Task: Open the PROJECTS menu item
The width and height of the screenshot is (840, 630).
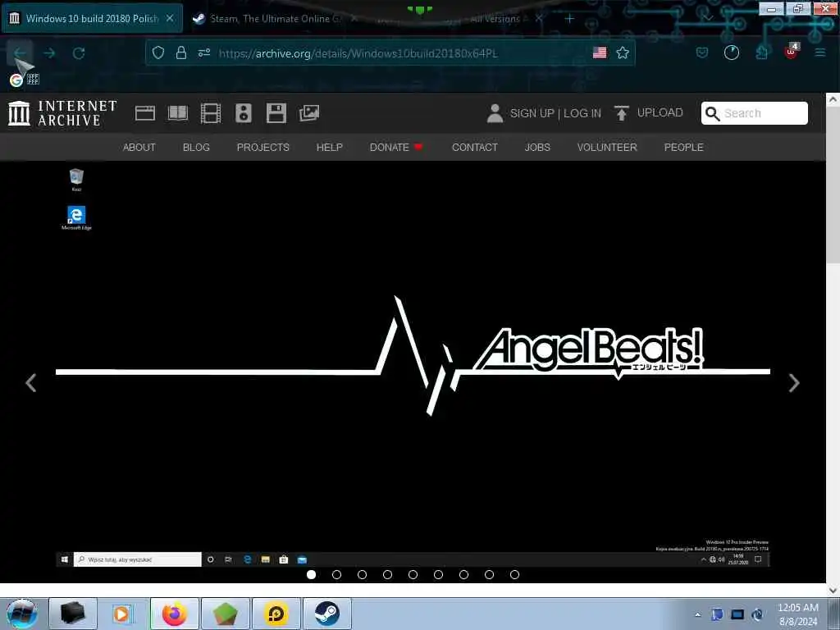Action: point(263,148)
